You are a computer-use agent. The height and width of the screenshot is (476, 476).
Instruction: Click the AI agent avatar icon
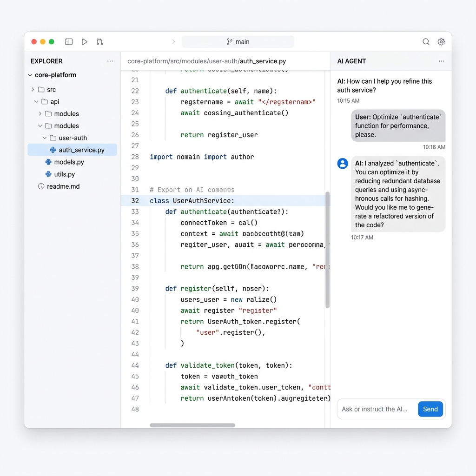pyautogui.click(x=343, y=164)
